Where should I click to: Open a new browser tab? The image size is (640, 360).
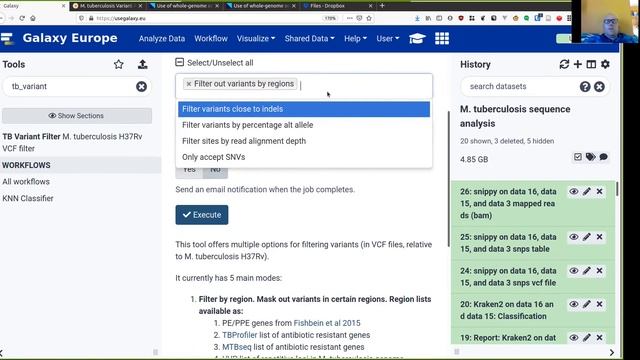pyautogui.click(x=382, y=6)
